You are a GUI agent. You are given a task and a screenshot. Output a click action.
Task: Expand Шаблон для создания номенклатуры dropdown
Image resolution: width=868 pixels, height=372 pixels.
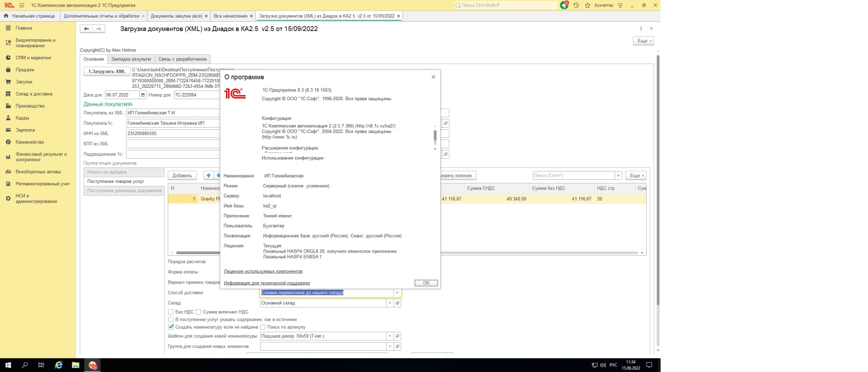(x=390, y=336)
